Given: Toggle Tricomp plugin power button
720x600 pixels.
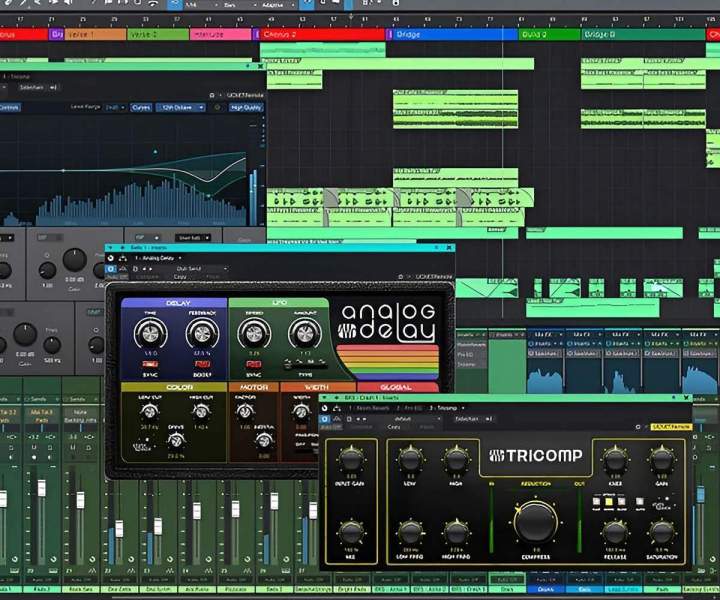Looking at the screenshot, I should [x=324, y=408].
